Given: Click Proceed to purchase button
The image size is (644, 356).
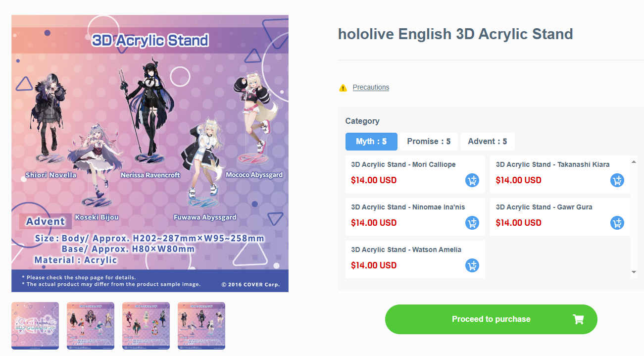Looking at the screenshot, I should [x=491, y=319].
